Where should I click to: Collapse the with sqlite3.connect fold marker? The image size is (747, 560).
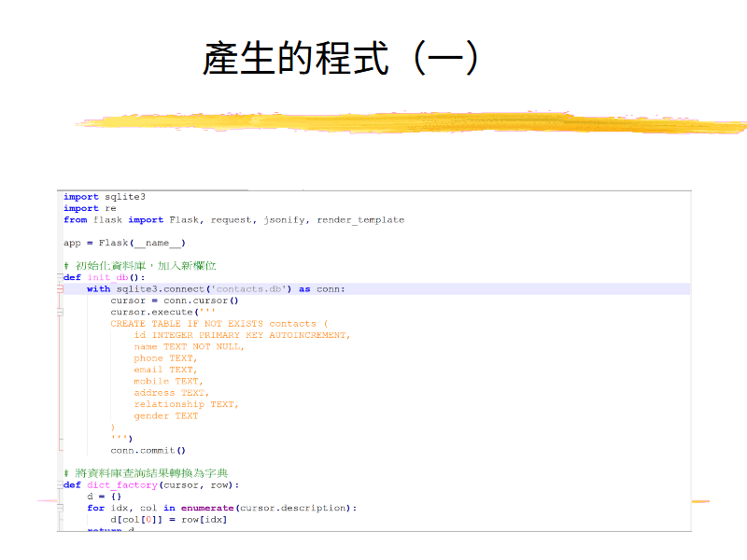point(60,289)
